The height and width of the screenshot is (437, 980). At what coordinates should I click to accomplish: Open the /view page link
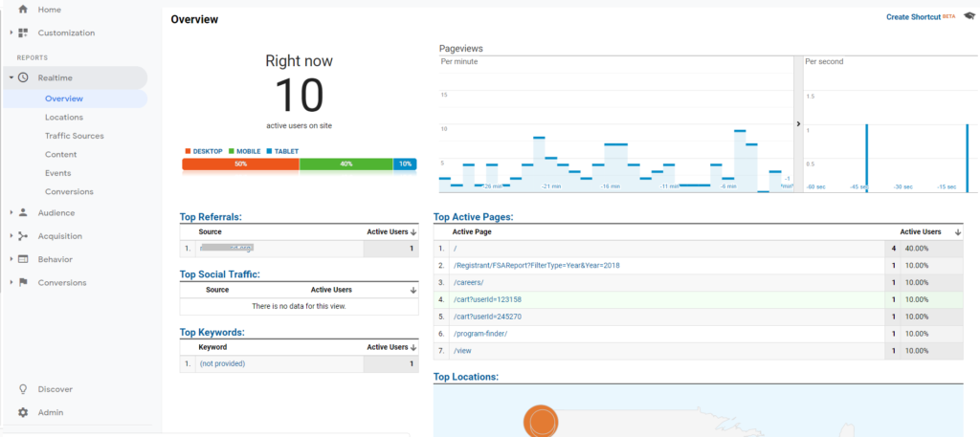(462, 351)
